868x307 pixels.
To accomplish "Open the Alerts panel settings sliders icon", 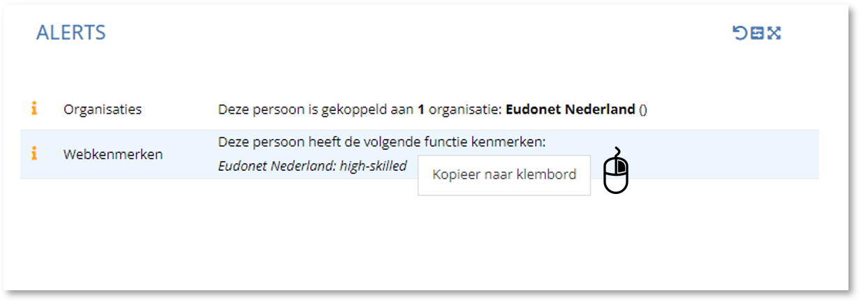I will [757, 33].
